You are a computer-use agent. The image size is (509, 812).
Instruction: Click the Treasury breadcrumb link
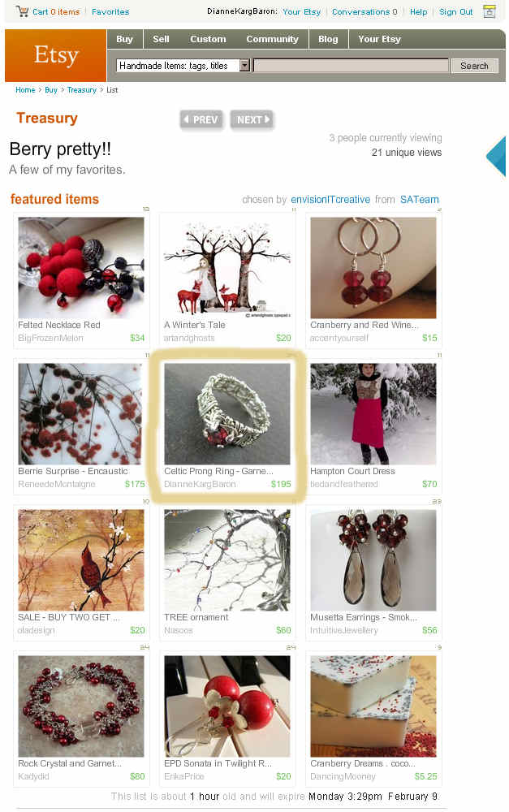click(x=82, y=89)
